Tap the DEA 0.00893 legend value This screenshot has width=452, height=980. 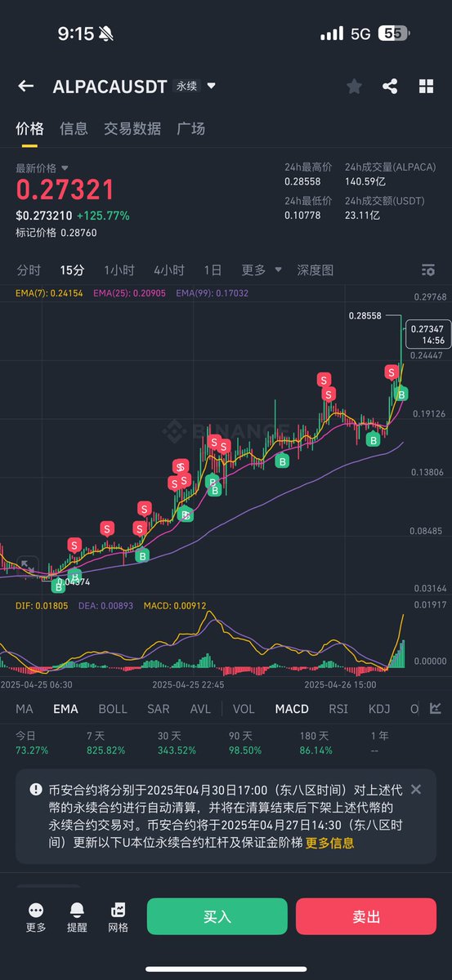(x=106, y=606)
